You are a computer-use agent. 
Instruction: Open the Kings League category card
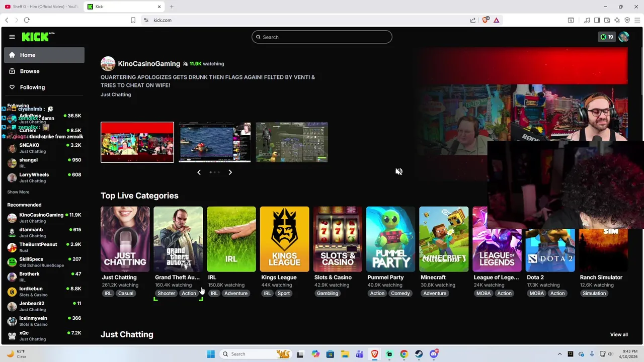click(x=284, y=239)
